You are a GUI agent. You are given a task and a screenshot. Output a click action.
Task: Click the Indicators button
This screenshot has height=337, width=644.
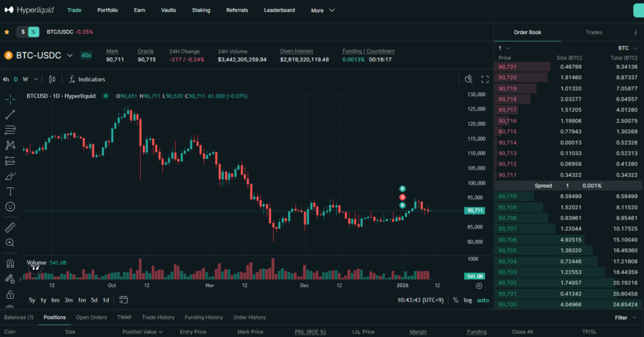[x=87, y=79]
